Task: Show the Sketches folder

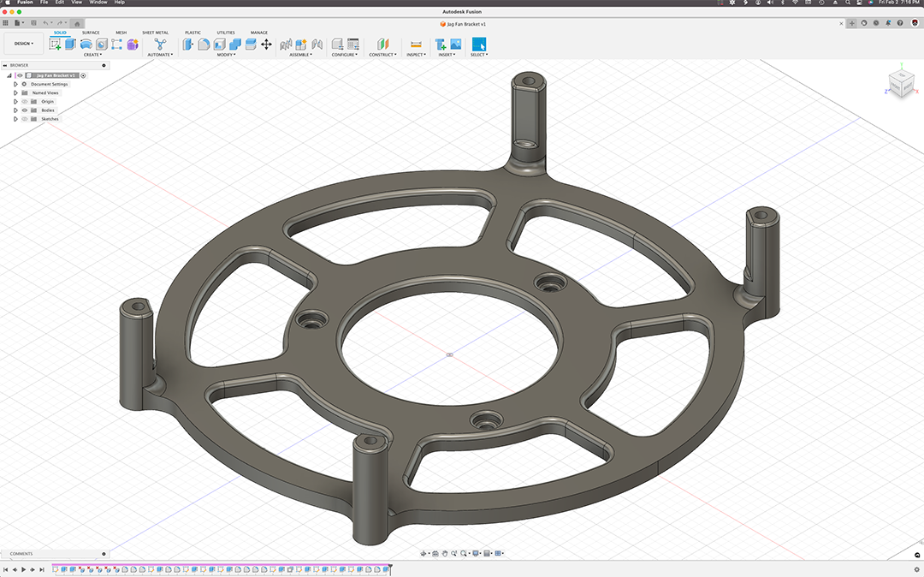Action: [25, 119]
